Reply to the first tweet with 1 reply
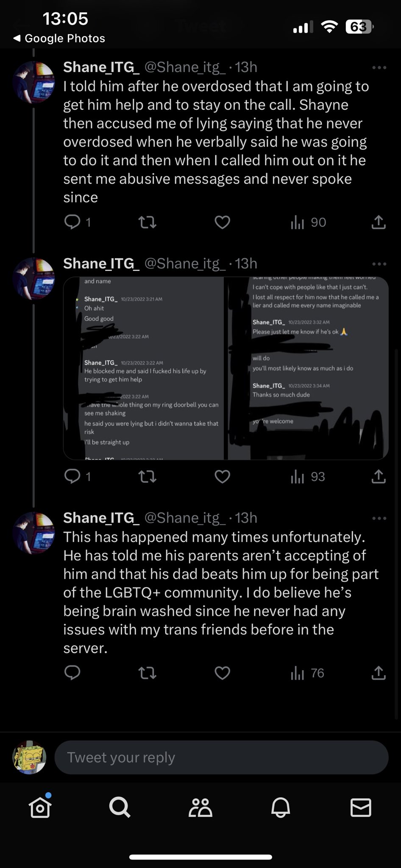This screenshot has height=868, width=401. pos(72,222)
